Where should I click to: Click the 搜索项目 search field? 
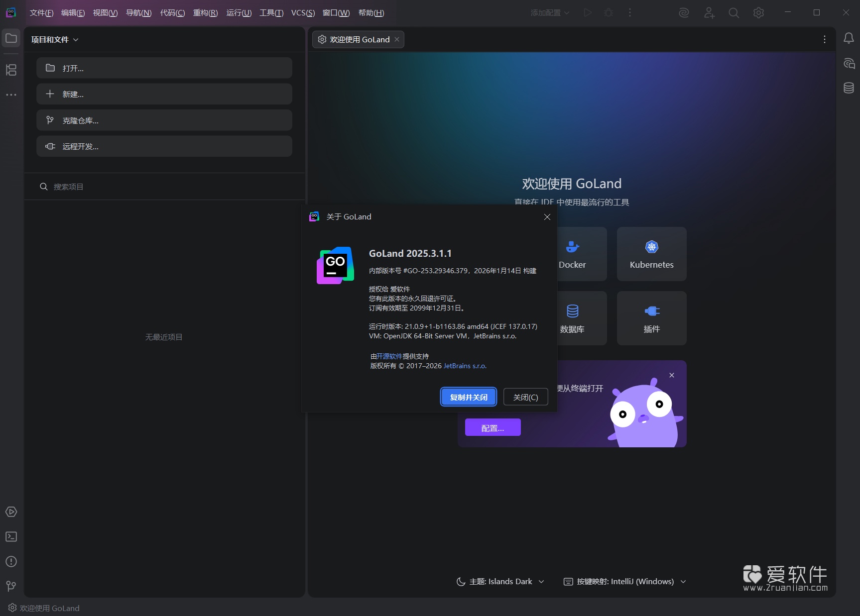tap(69, 187)
